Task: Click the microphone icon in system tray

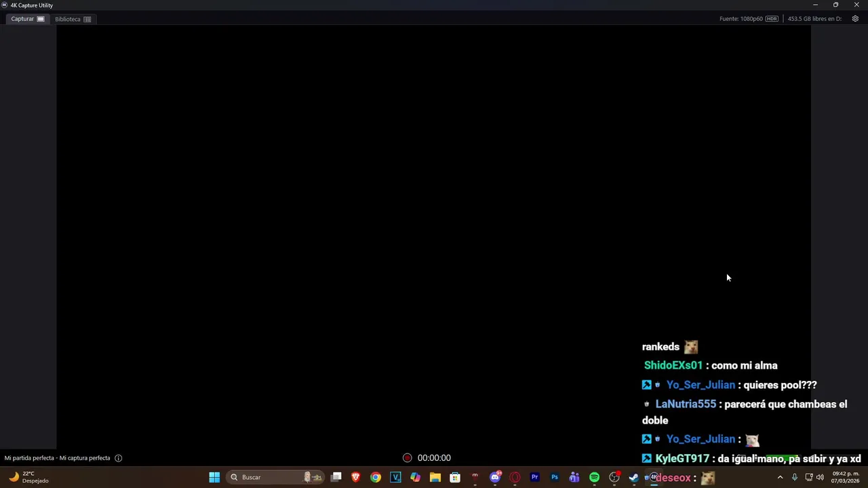Action: pyautogui.click(x=795, y=477)
